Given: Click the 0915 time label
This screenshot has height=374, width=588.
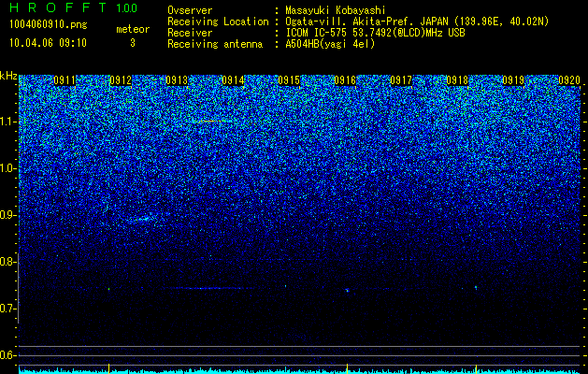Looking at the screenshot, I should [289, 80].
